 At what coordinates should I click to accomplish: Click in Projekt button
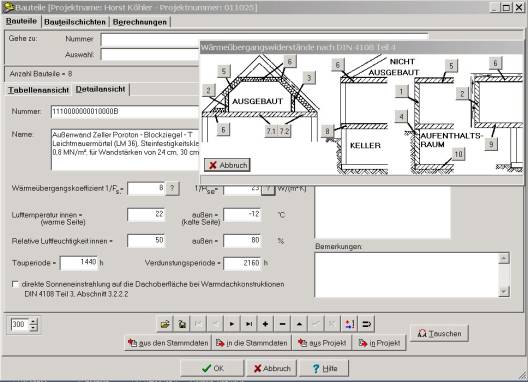[x=379, y=343]
